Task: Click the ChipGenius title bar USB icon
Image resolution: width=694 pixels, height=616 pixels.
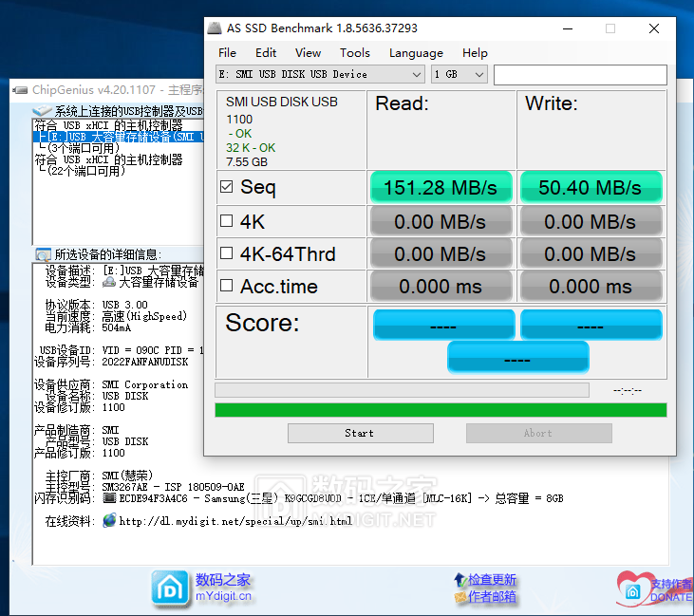Action: [20, 90]
